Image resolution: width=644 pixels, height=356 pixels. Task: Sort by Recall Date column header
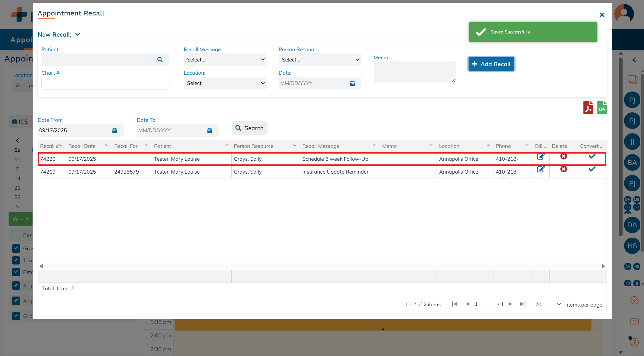pos(82,146)
